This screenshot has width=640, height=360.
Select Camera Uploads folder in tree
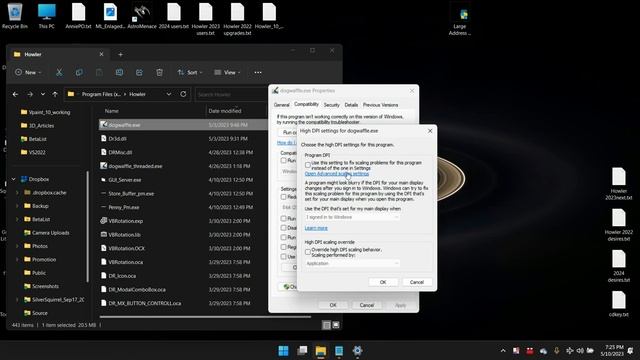(x=51, y=233)
